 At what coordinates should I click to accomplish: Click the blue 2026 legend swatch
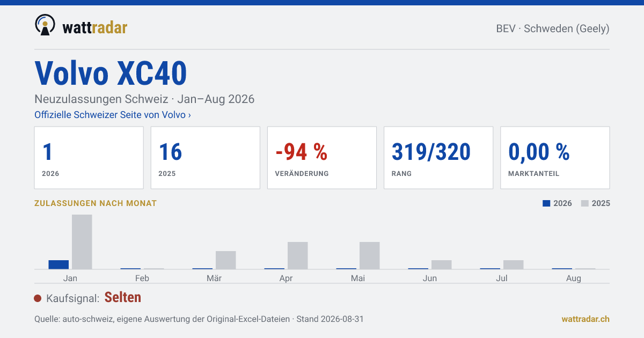coord(546,203)
